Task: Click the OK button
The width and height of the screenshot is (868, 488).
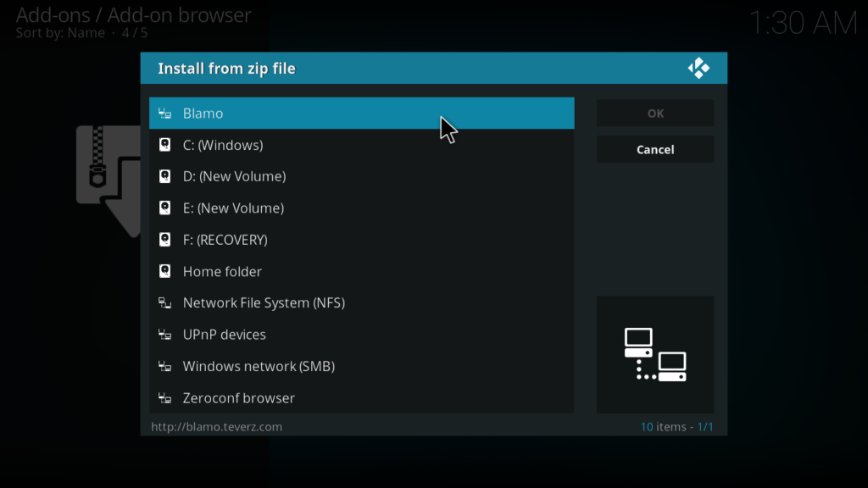Action: click(x=655, y=114)
